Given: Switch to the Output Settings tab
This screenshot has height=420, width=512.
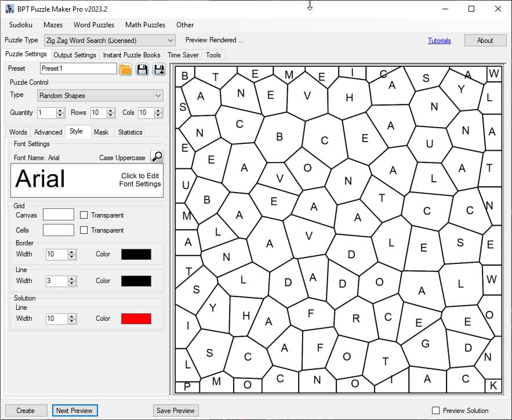Looking at the screenshot, I should [x=75, y=55].
